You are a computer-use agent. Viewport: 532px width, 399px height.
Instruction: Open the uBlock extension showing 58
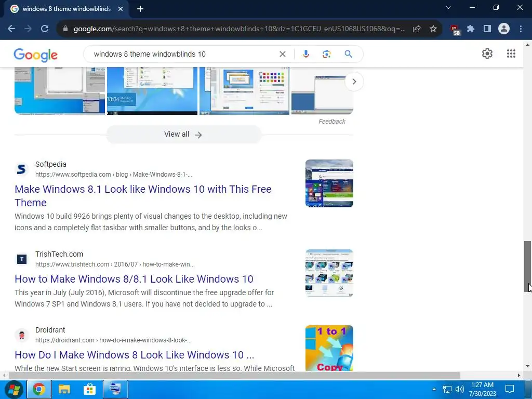click(x=455, y=30)
